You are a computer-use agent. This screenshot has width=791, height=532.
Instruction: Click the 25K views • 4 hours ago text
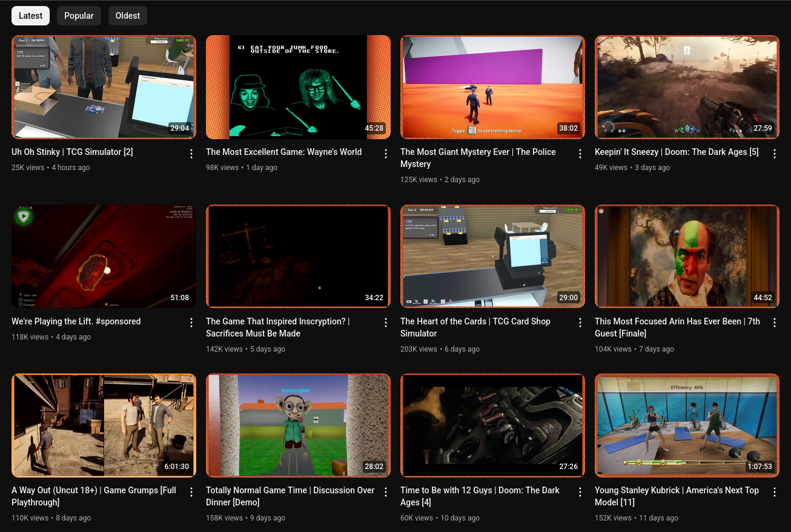(51, 167)
